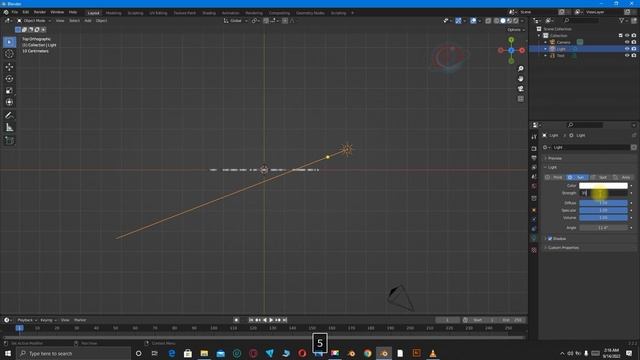Open the View Layer properties tab

click(534, 167)
